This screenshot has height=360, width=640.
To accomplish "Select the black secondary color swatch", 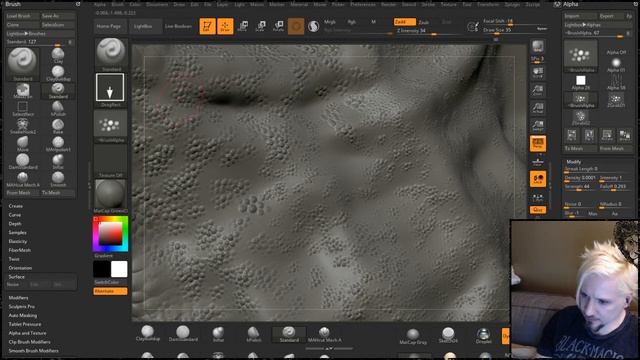I will coord(102,269).
